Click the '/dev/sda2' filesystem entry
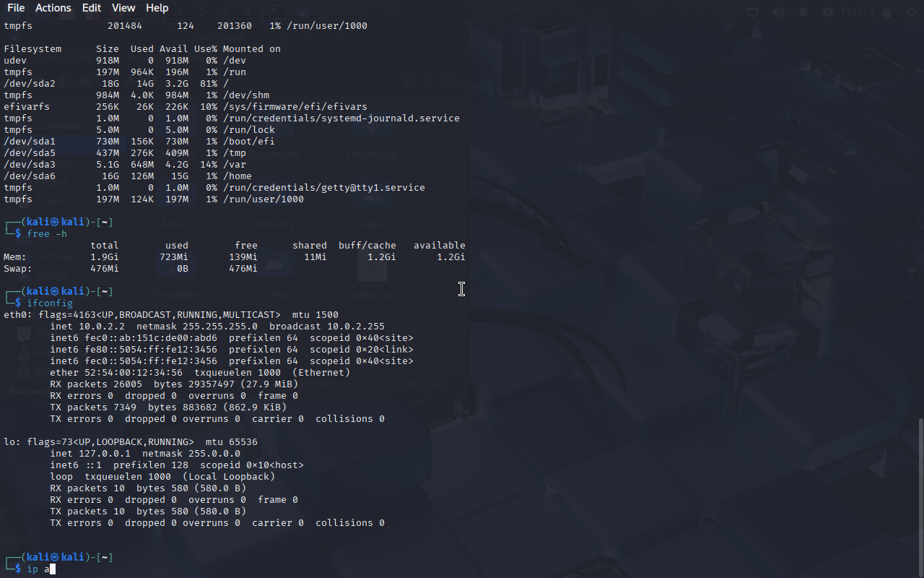The image size is (924, 578). pos(30,84)
